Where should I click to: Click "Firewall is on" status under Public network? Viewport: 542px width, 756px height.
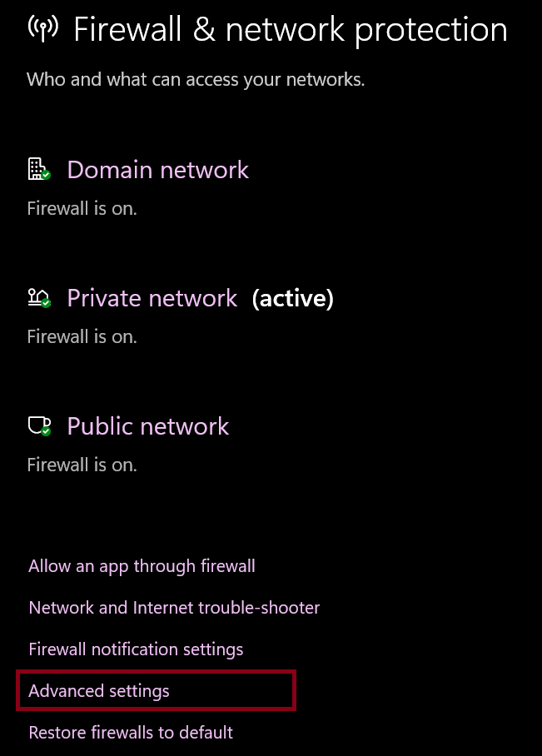click(82, 465)
